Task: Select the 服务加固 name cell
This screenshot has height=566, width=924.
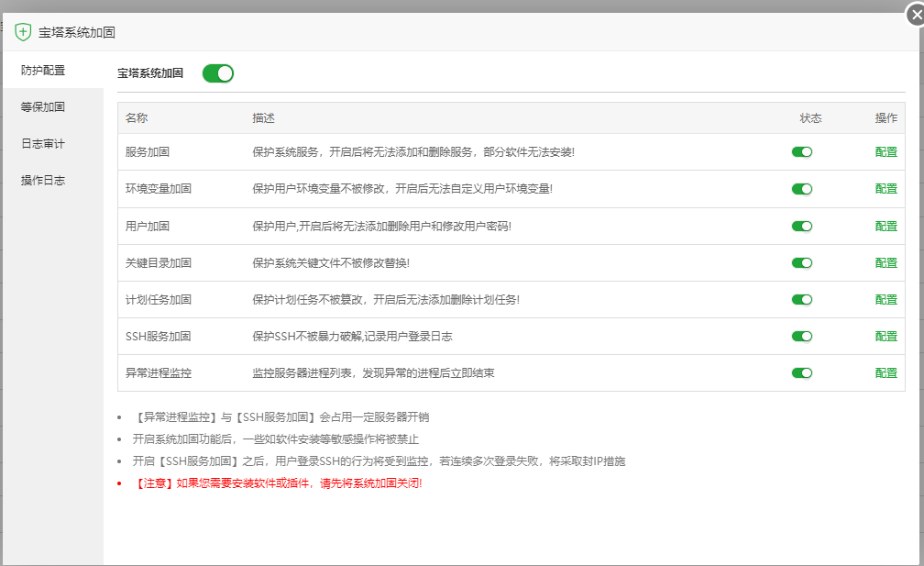Action: (x=148, y=152)
